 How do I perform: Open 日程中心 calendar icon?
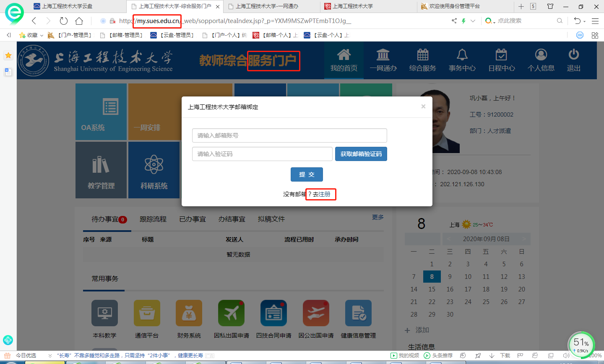(x=501, y=55)
